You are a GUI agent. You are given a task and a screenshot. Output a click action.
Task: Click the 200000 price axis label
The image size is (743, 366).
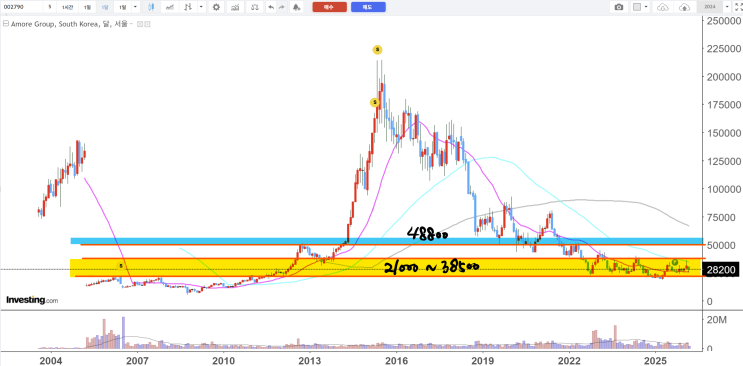click(x=723, y=77)
